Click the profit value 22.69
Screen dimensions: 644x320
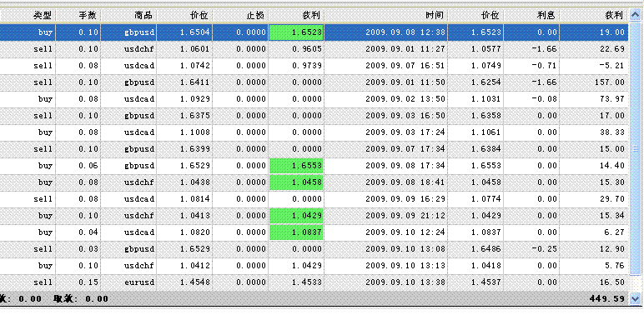(x=611, y=49)
